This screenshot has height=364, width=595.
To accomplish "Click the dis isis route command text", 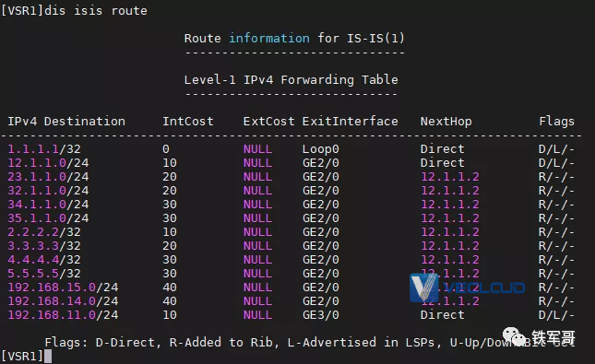I will tap(96, 11).
